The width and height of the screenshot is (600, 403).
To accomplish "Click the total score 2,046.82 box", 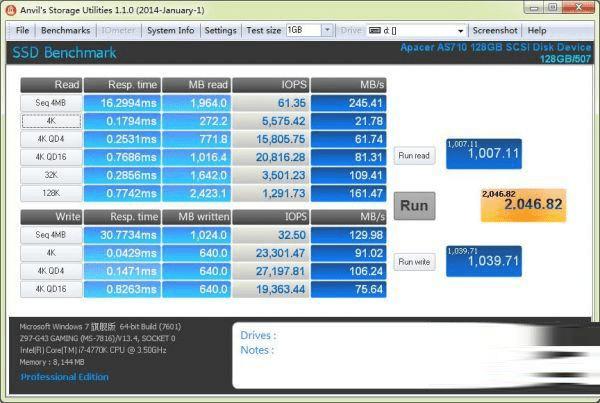I will 523,205.
